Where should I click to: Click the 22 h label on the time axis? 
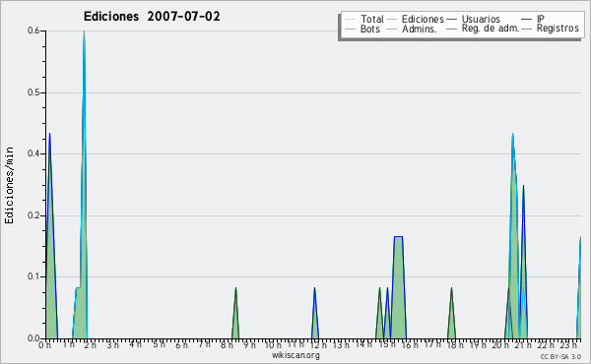546,344
